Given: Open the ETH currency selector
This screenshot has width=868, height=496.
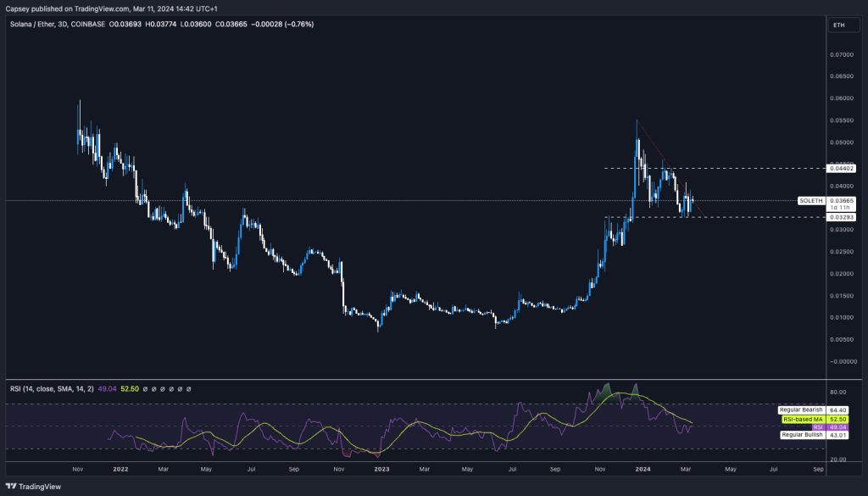Looking at the screenshot, I should (839, 25).
